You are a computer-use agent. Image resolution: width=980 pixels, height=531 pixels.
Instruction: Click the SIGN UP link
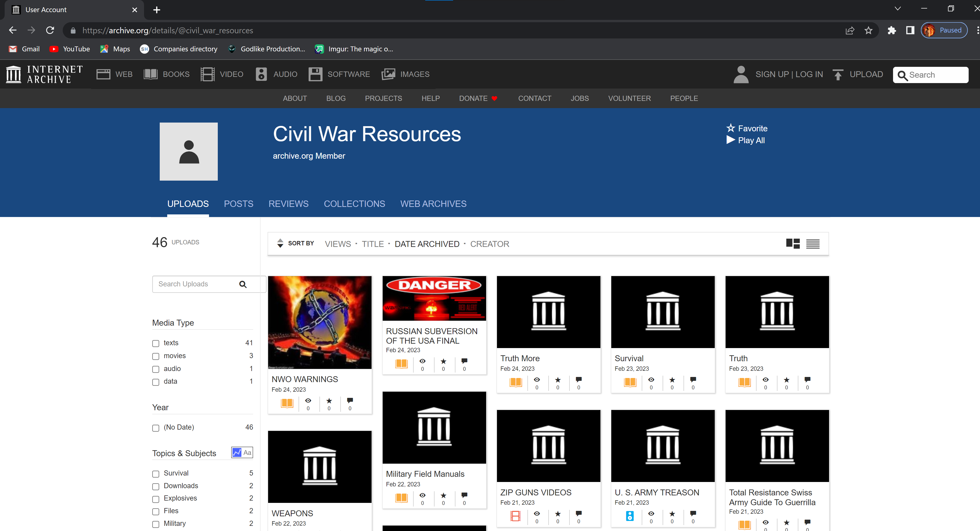coord(772,74)
